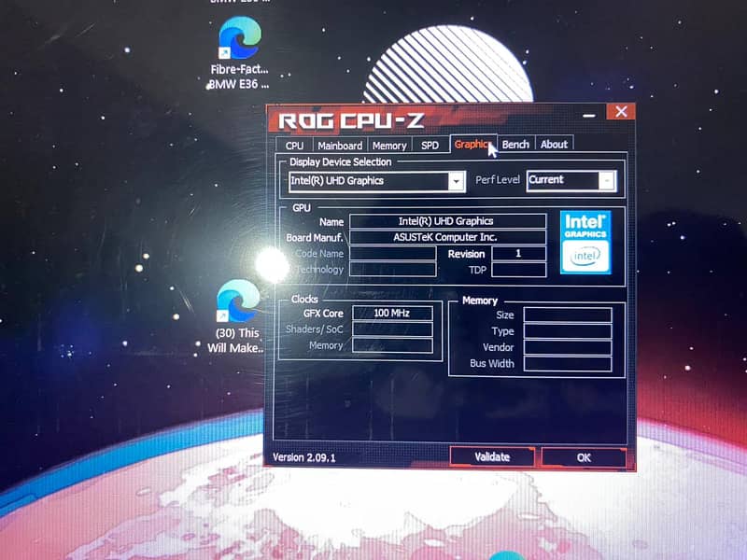Select the Graphics tab
The height and width of the screenshot is (560, 747).
pos(472,144)
